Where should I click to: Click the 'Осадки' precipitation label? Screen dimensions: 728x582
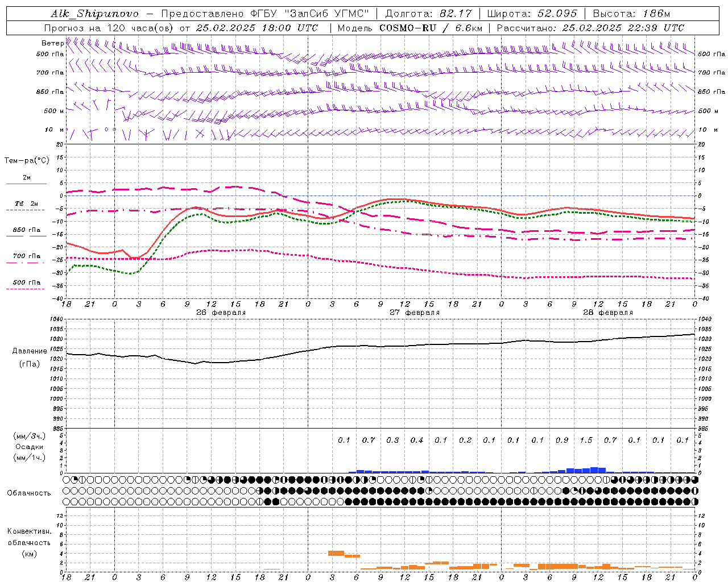click(x=30, y=447)
